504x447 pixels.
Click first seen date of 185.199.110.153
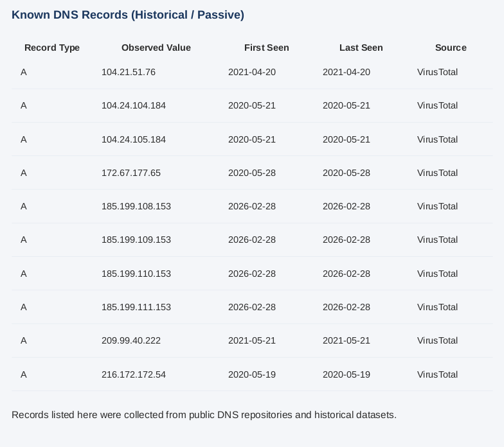[x=252, y=274]
